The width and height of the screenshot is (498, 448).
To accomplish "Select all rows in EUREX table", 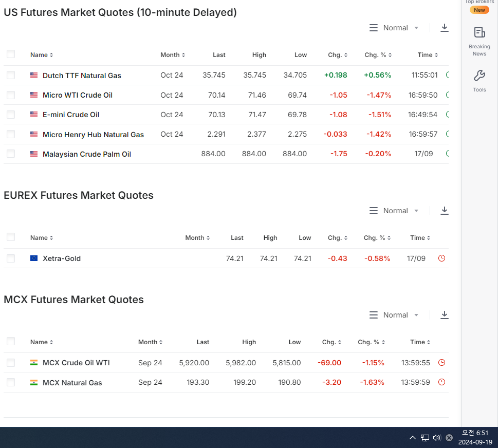I will tap(11, 237).
